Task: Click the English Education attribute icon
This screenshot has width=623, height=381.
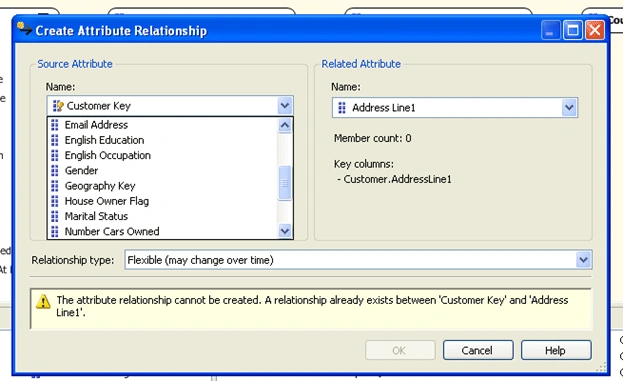Action: click(x=55, y=140)
